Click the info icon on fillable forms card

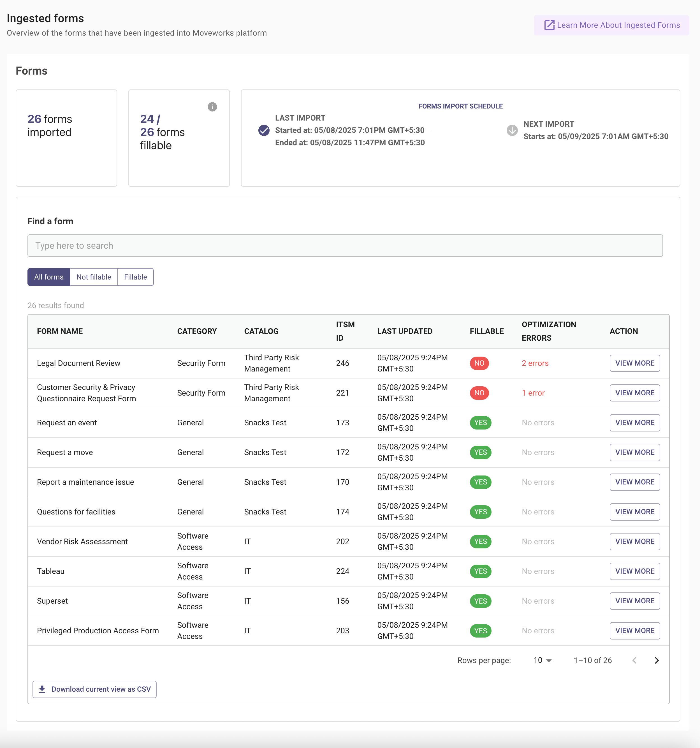tap(212, 107)
